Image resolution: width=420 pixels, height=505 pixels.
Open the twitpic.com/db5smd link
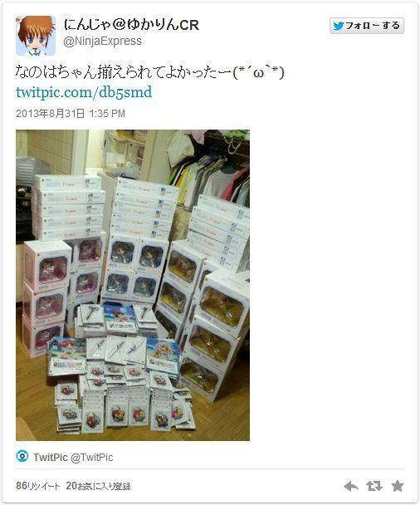click(84, 92)
